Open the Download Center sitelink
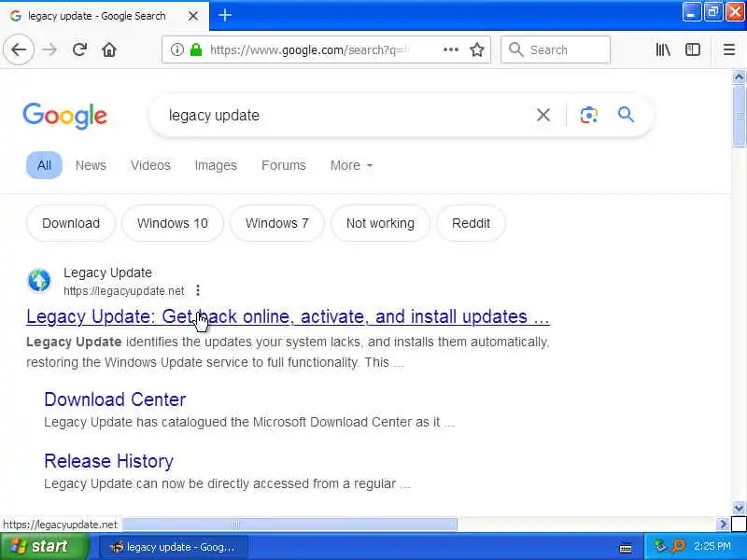747x560 pixels. (115, 399)
